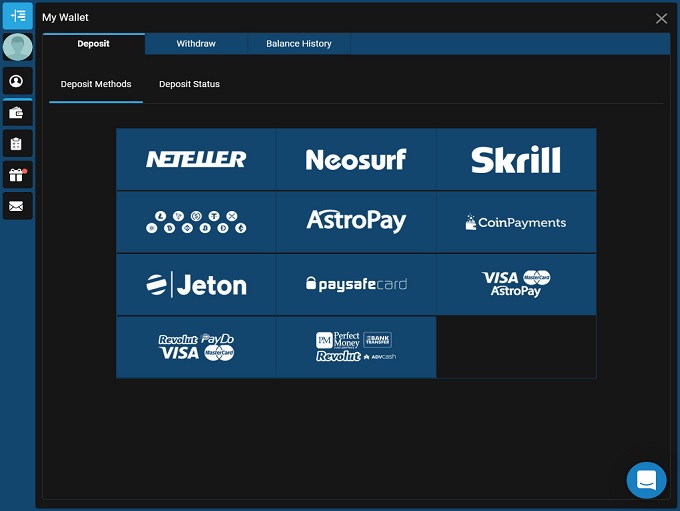The height and width of the screenshot is (511, 680).
Task: Switch to the Balance History tab
Action: [x=298, y=44]
